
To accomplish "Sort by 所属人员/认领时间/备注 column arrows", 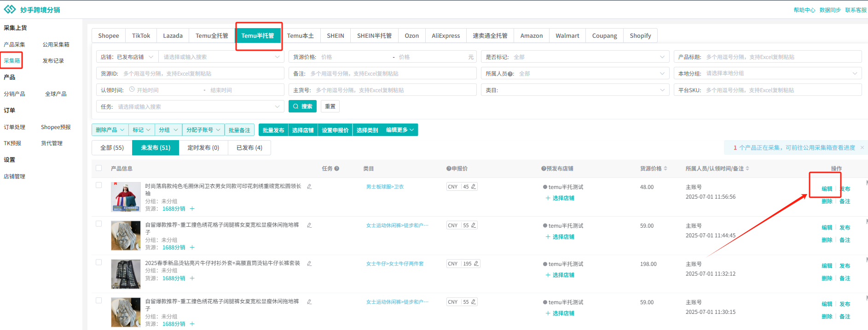I will 747,169.
